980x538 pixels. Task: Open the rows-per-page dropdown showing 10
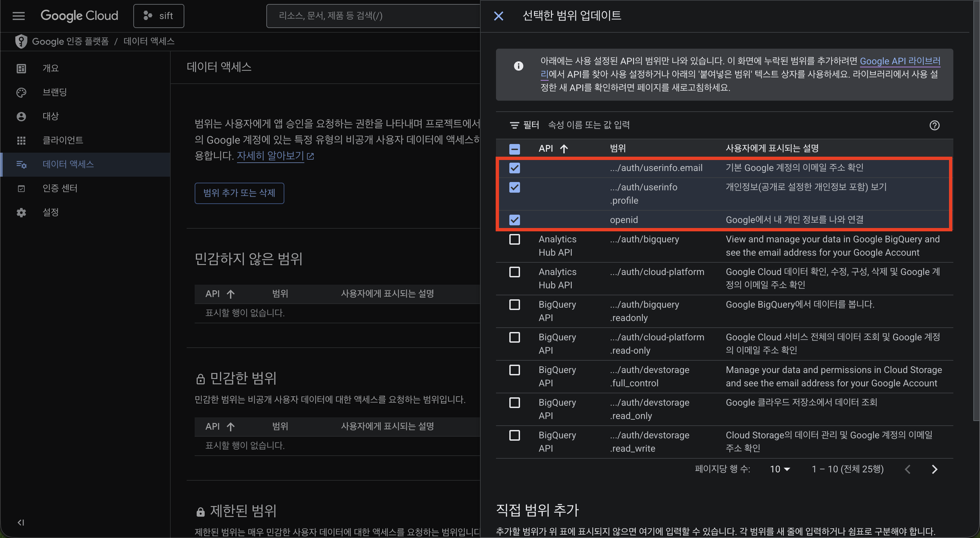pyautogui.click(x=780, y=469)
